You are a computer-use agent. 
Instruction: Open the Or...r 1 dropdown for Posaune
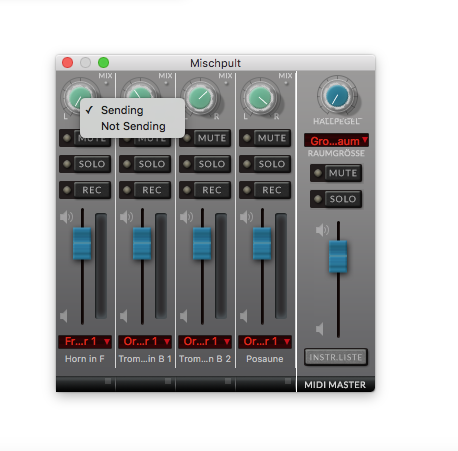pos(265,341)
